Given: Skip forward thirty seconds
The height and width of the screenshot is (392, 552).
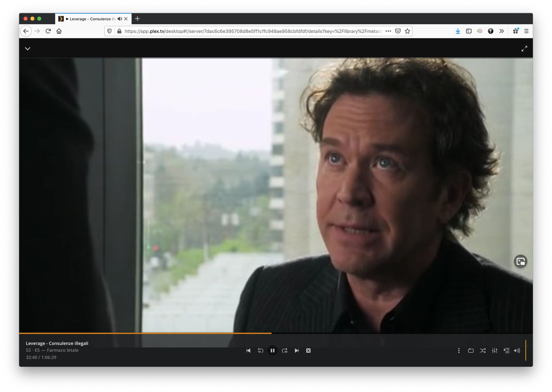Looking at the screenshot, I should [x=285, y=351].
